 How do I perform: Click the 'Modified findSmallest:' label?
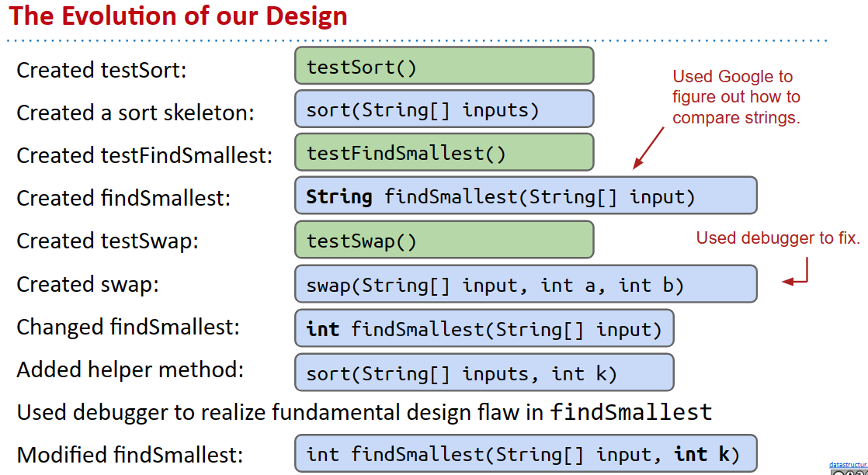(x=130, y=454)
